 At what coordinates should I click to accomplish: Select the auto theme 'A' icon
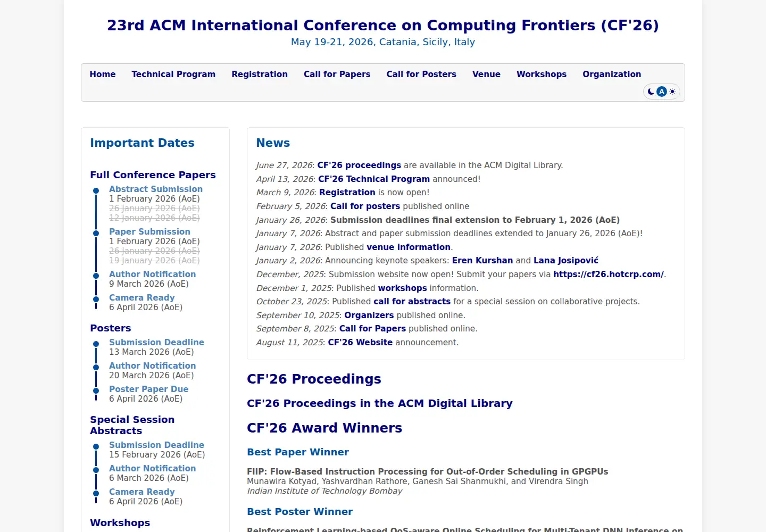662,92
